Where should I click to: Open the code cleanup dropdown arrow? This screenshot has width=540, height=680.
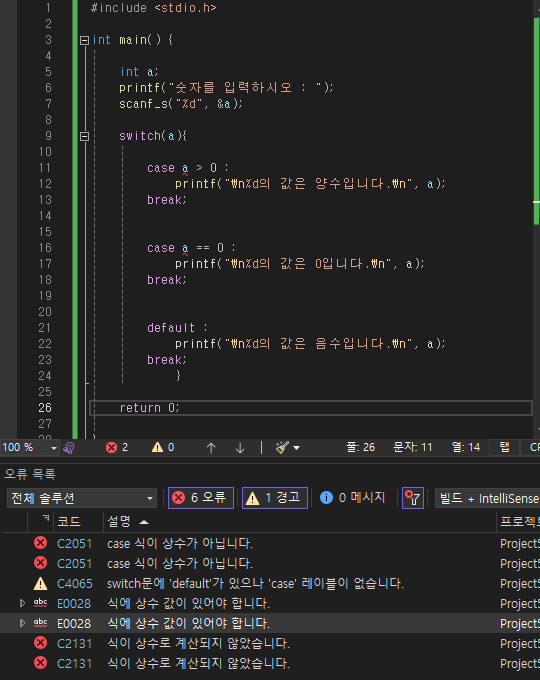point(297,448)
